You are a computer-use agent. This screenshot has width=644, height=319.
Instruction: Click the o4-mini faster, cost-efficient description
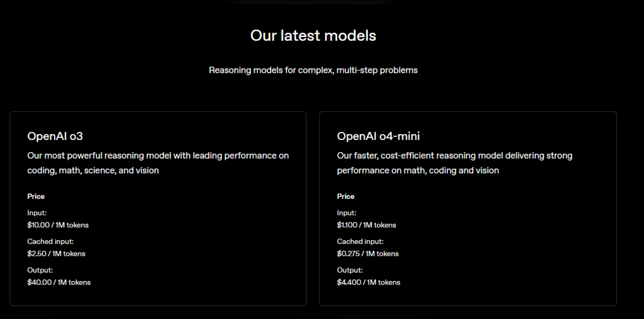click(455, 163)
